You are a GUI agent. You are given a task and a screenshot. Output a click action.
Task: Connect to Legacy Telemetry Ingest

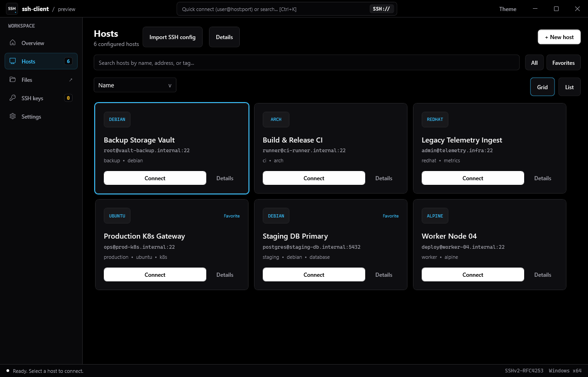tap(473, 178)
